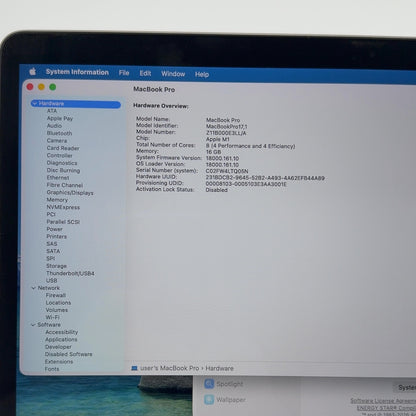Click the Spotlight settings icon
416x416 pixels.
(209, 384)
